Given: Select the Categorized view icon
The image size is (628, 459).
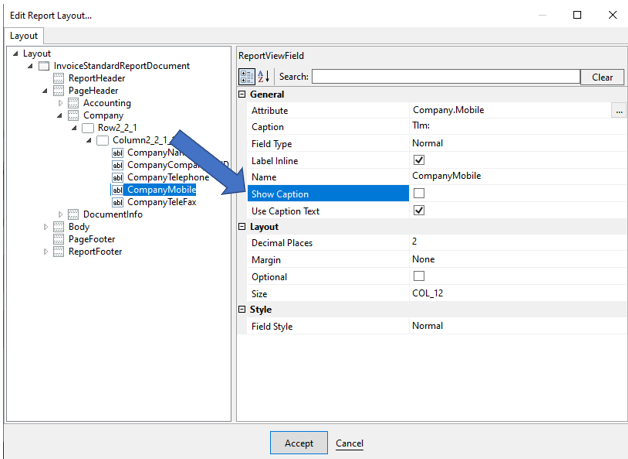Looking at the screenshot, I should coord(247,76).
